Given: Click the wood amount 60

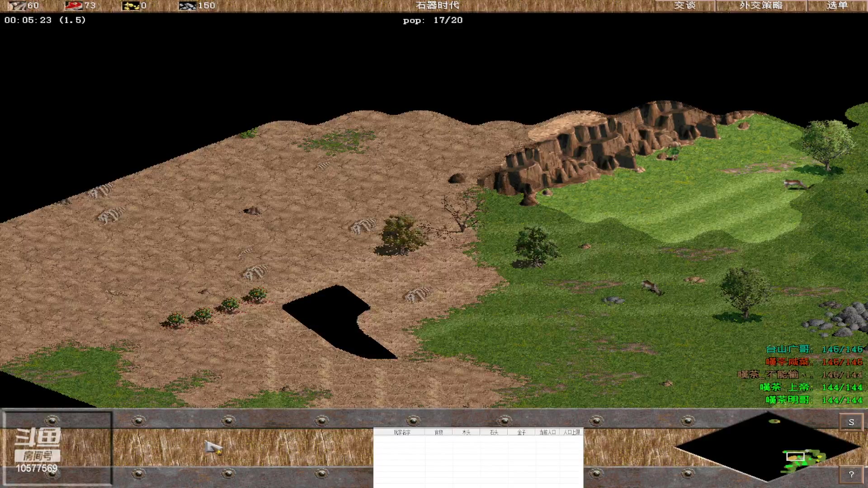Looking at the screenshot, I should 33,5.
